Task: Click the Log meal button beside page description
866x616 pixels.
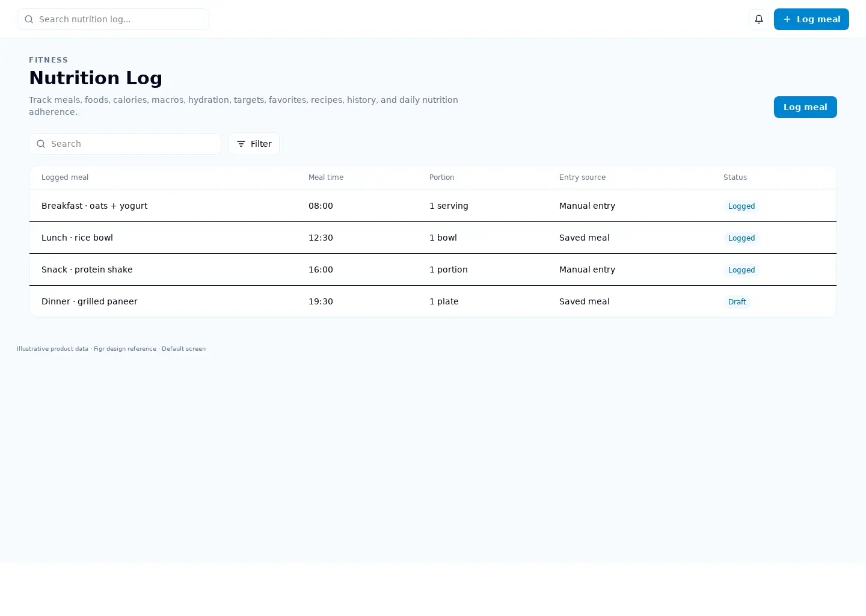Action: (x=805, y=107)
